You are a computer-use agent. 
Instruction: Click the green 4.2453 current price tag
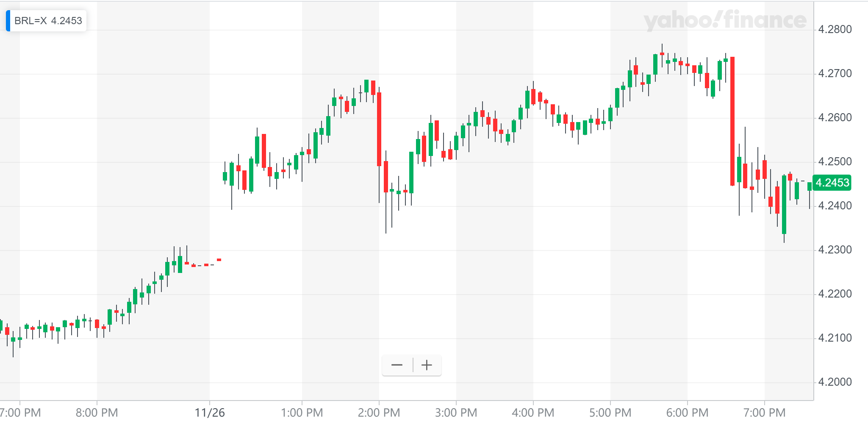(832, 183)
